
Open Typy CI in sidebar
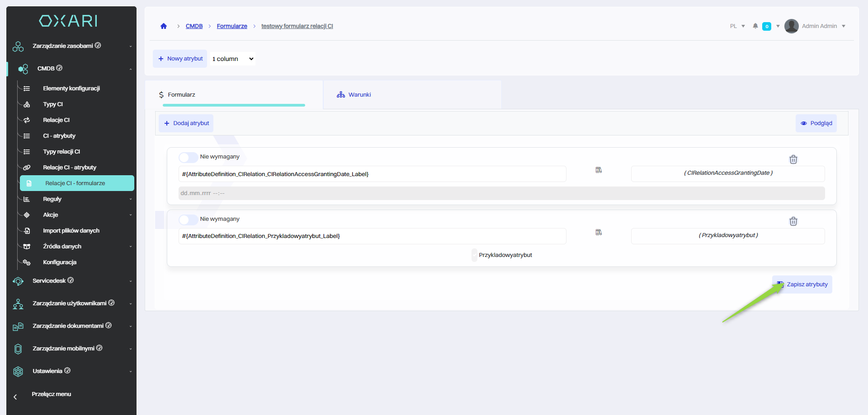click(53, 104)
